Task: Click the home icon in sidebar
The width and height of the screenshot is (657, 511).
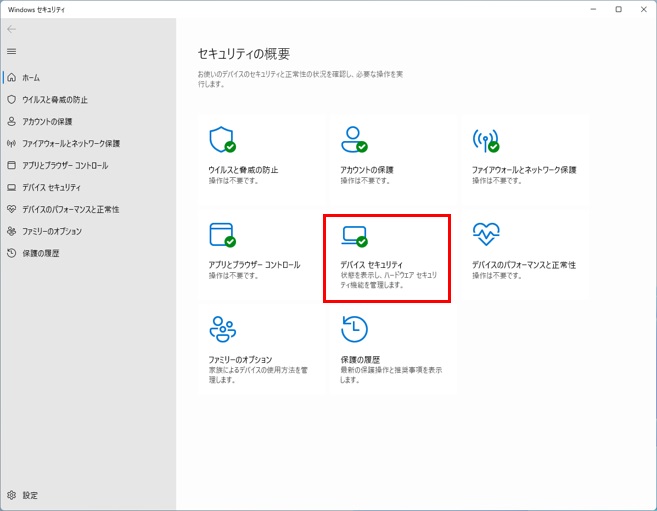Action: click(11, 77)
